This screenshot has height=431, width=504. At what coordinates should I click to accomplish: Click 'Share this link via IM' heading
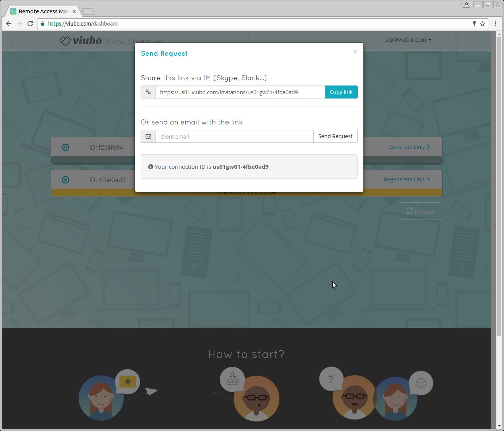coord(204,78)
